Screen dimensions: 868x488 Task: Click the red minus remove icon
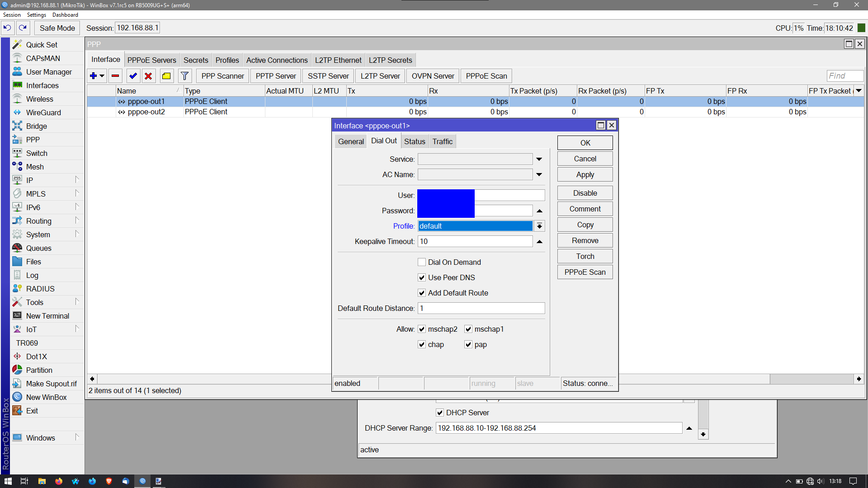(115, 76)
